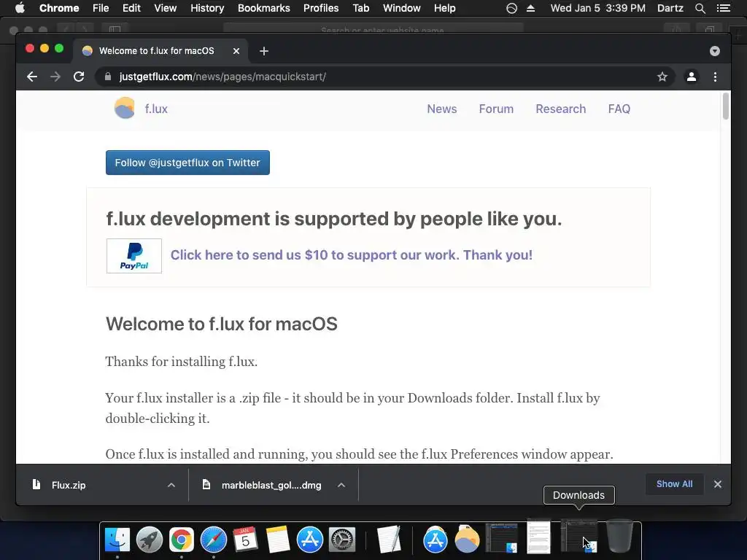The height and width of the screenshot is (560, 747).
Task: Click the send us $10 support link
Action: (352, 254)
